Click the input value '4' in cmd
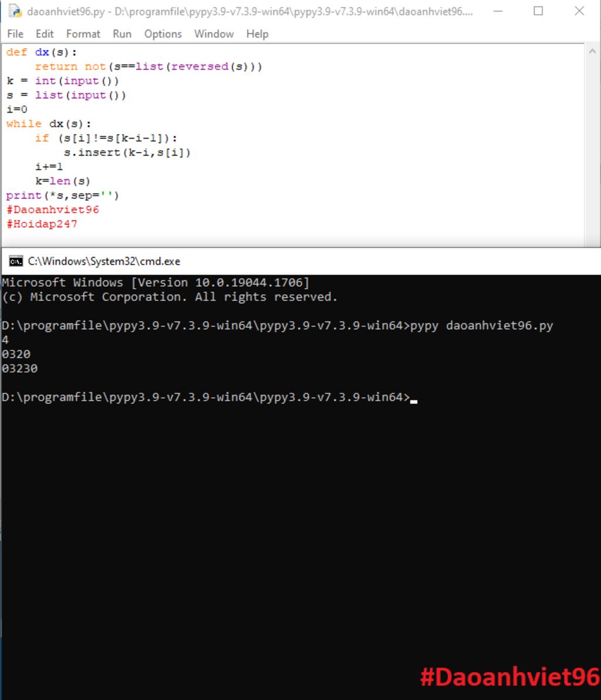 click(5, 340)
